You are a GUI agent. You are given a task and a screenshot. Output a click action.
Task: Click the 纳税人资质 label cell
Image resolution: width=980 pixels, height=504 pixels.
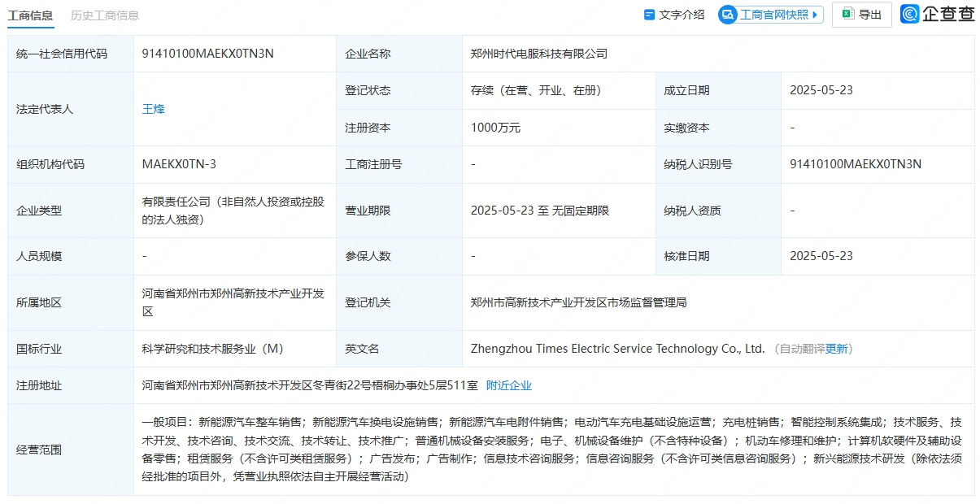[718, 211]
